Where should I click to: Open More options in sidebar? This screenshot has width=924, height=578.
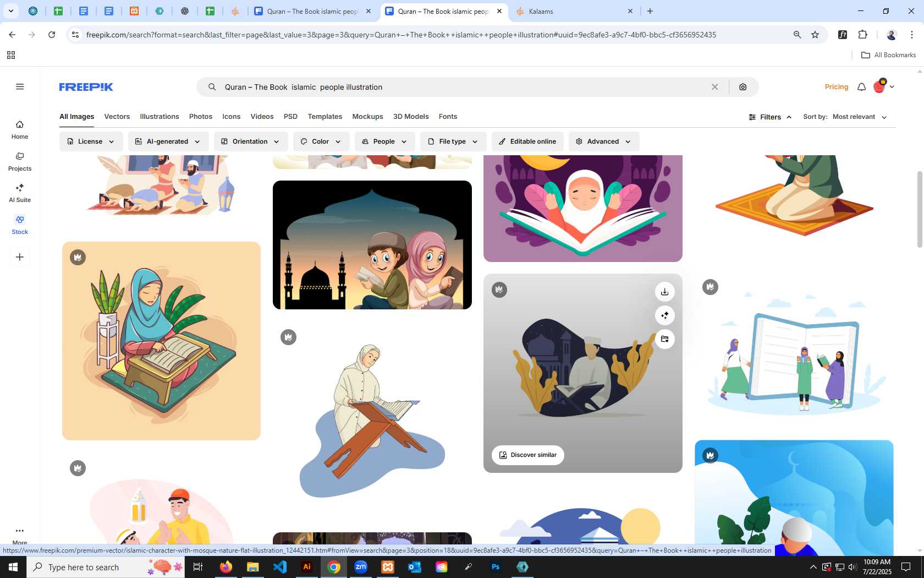tap(20, 535)
